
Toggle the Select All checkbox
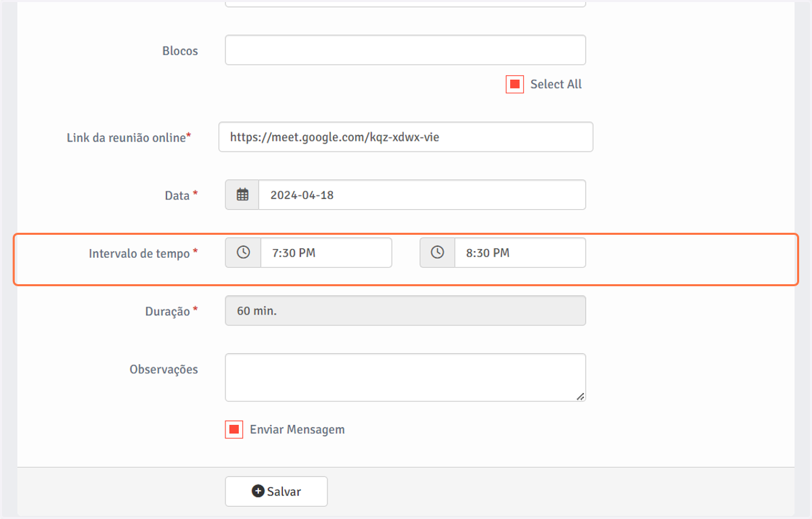tap(514, 85)
